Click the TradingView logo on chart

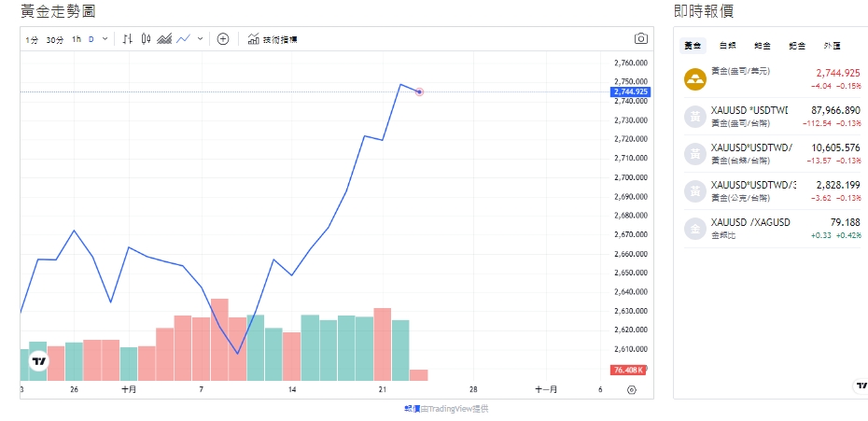[39, 361]
